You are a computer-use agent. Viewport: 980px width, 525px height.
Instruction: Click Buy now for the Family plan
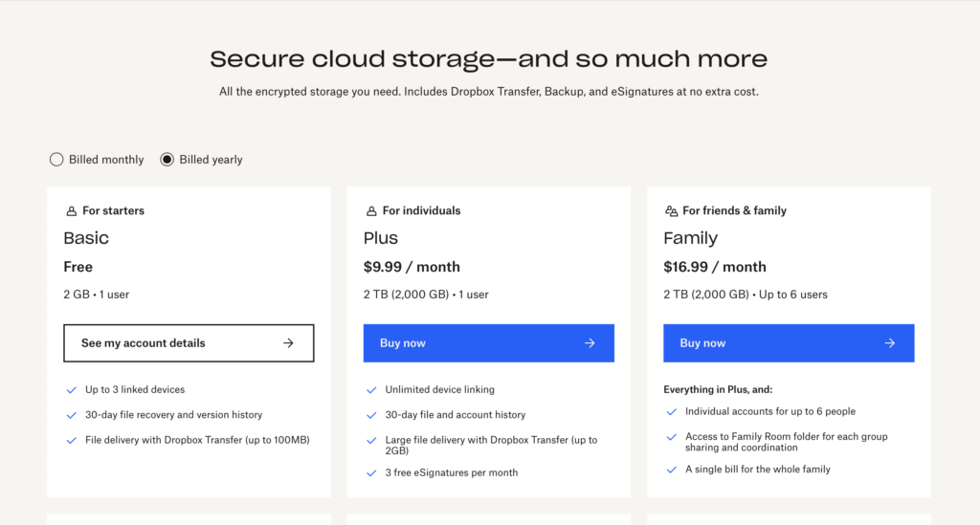[789, 342]
